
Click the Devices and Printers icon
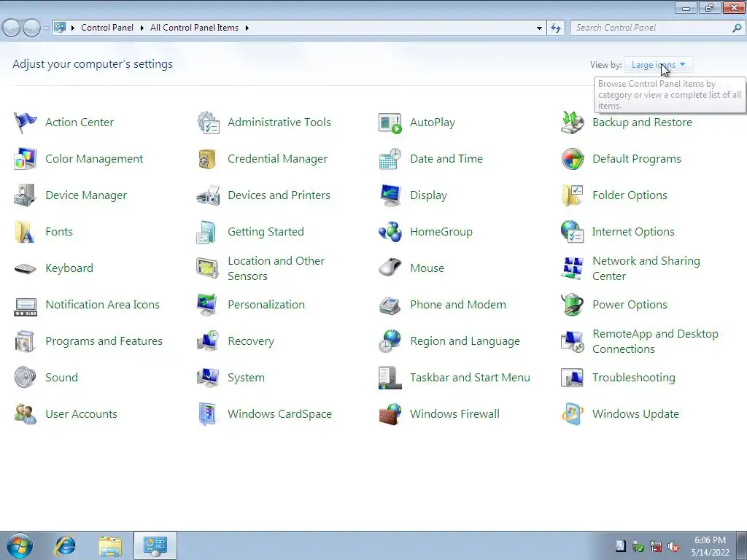pyautogui.click(x=208, y=195)
